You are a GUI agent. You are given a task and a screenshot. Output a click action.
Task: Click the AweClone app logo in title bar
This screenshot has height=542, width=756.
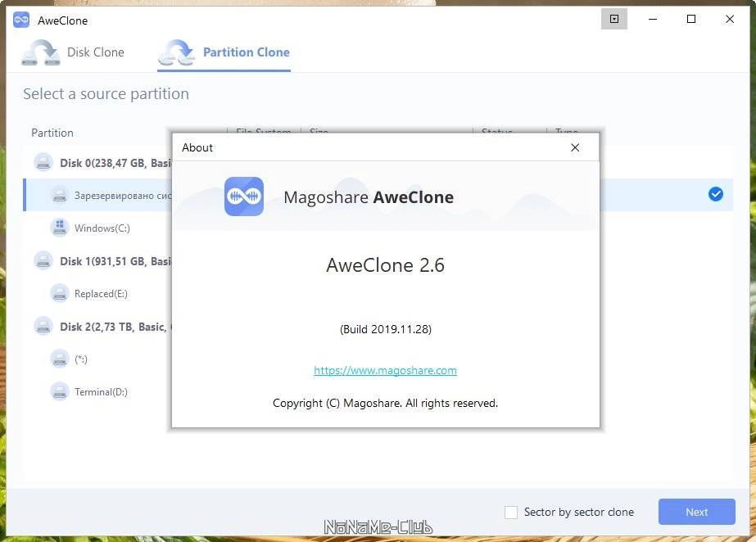(21, 20)
